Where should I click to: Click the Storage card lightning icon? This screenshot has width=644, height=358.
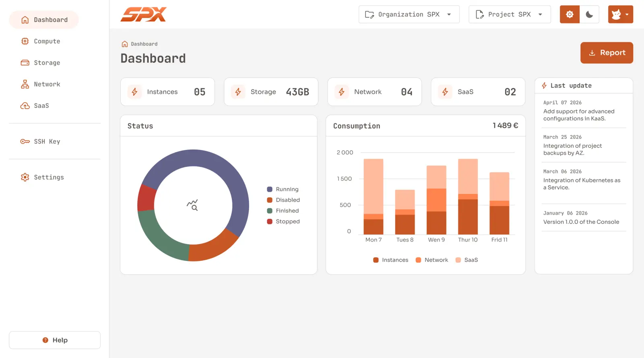pos(238,92)
